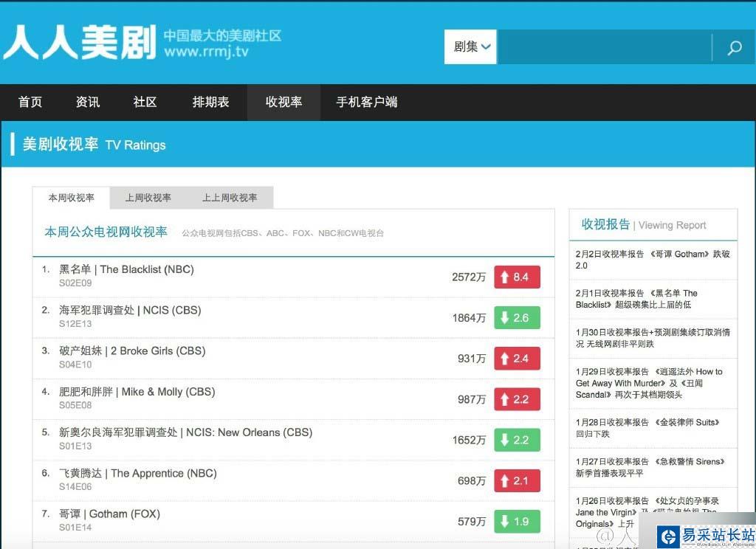
Task: Click the 收视报告 Viewing Report heading
Action: click(644, 224)
